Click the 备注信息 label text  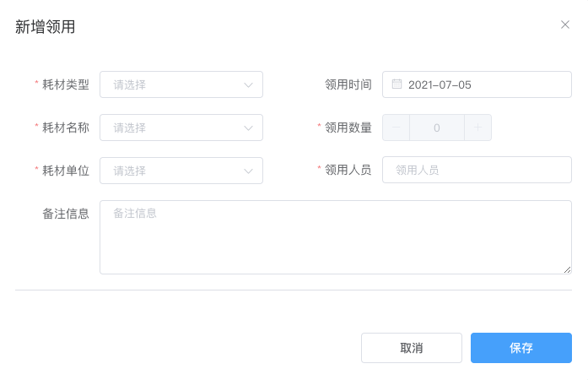(x=66, y=214)
